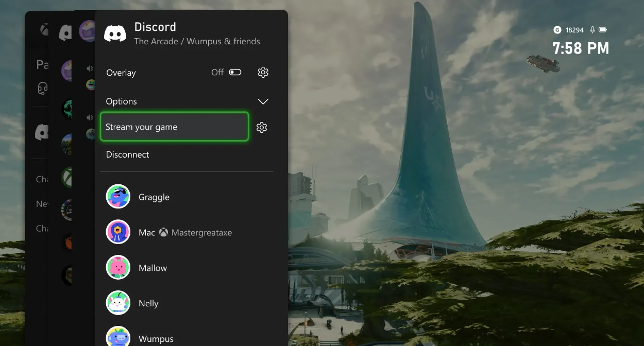Click the Wumpus name label
Screen dimensions: 644x346
pos(156,339)
